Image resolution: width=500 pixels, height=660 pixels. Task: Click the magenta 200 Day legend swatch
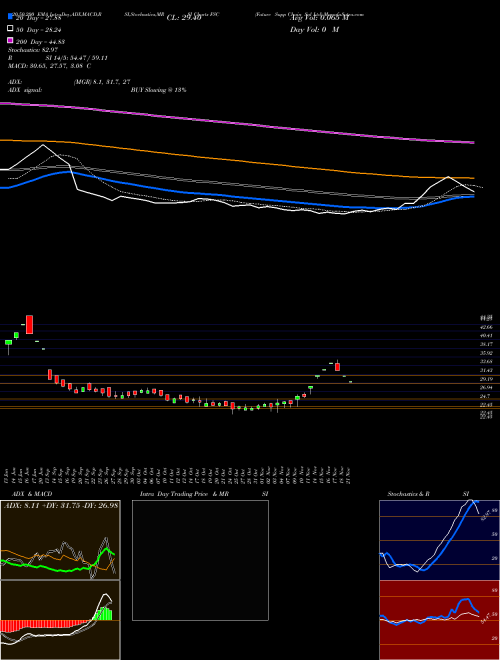(10, 40)
